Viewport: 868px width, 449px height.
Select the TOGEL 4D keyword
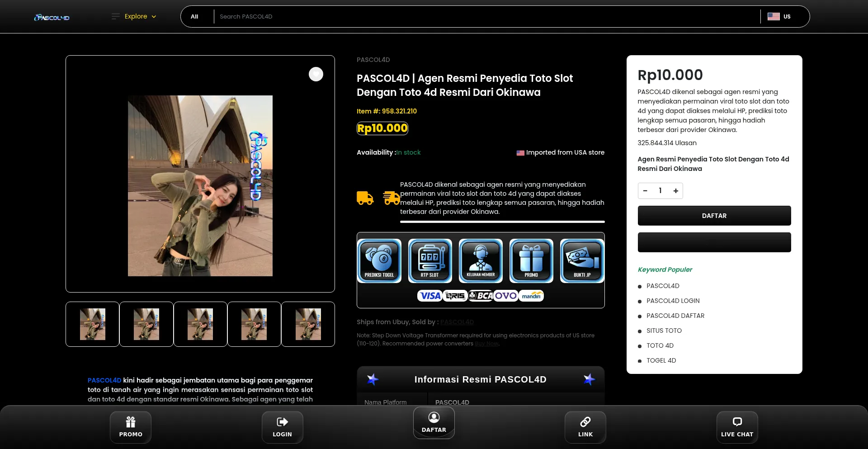661,360
